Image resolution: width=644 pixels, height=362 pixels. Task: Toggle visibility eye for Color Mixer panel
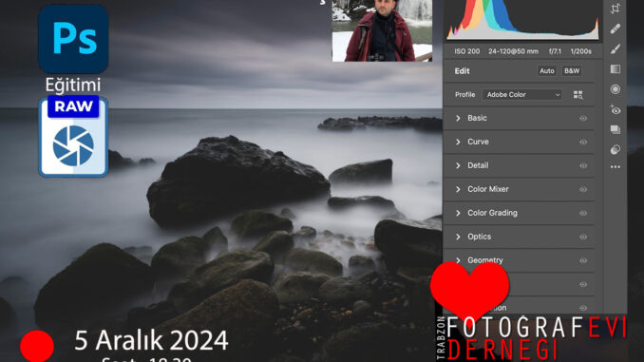point(583,189)
